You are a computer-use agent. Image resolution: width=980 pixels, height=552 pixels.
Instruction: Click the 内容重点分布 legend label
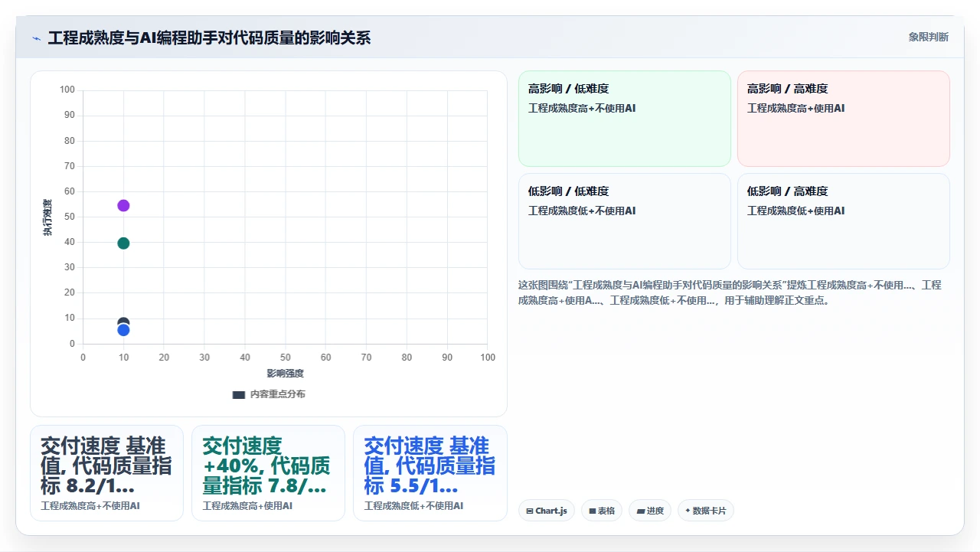point(278,394)
